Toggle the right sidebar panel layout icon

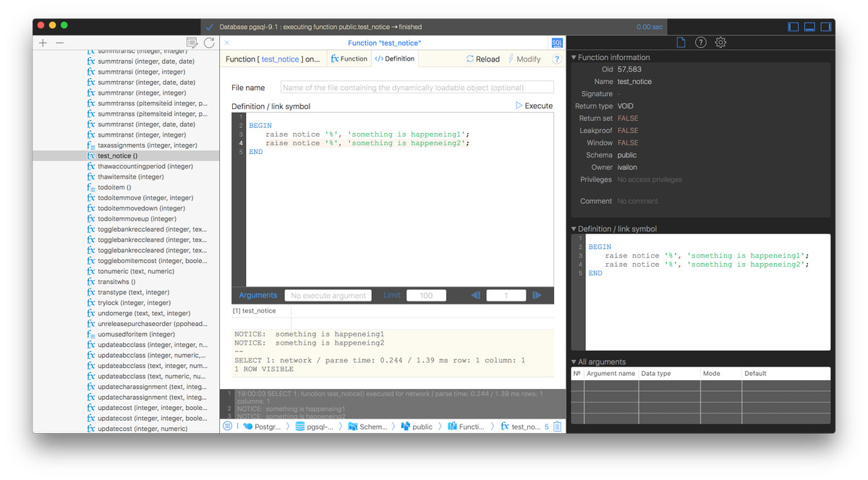pyautogui.click(x=826, y=27)
